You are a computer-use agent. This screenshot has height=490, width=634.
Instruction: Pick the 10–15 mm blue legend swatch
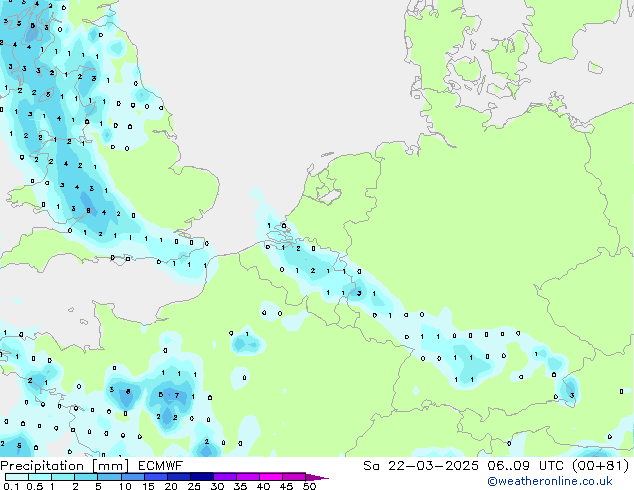[133, 477]
